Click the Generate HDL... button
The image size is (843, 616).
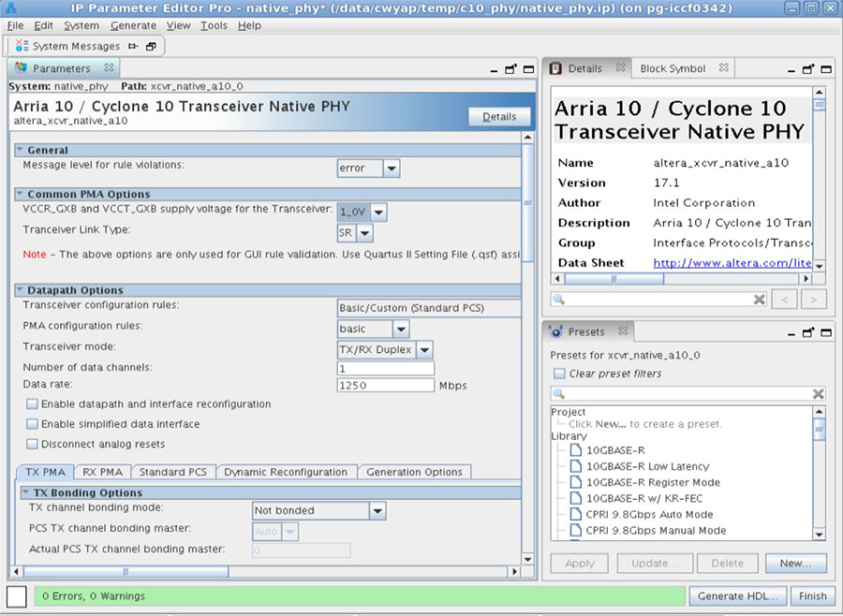pos(737,595)
